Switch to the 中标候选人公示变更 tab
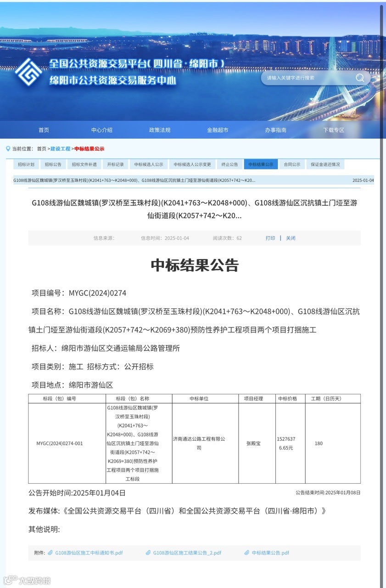Image resolution: width=386 pixels, height=588 pixels. pos(192,164)
